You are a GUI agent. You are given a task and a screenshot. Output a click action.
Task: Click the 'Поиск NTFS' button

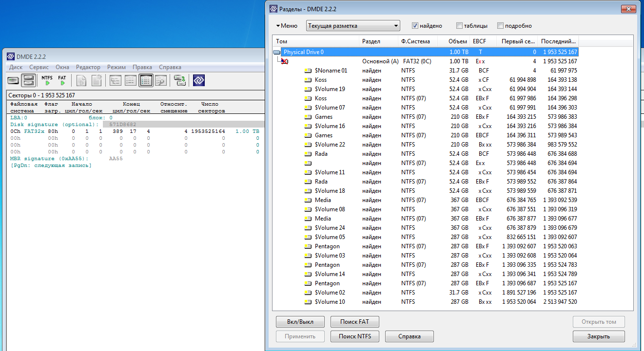pos(355,336)
